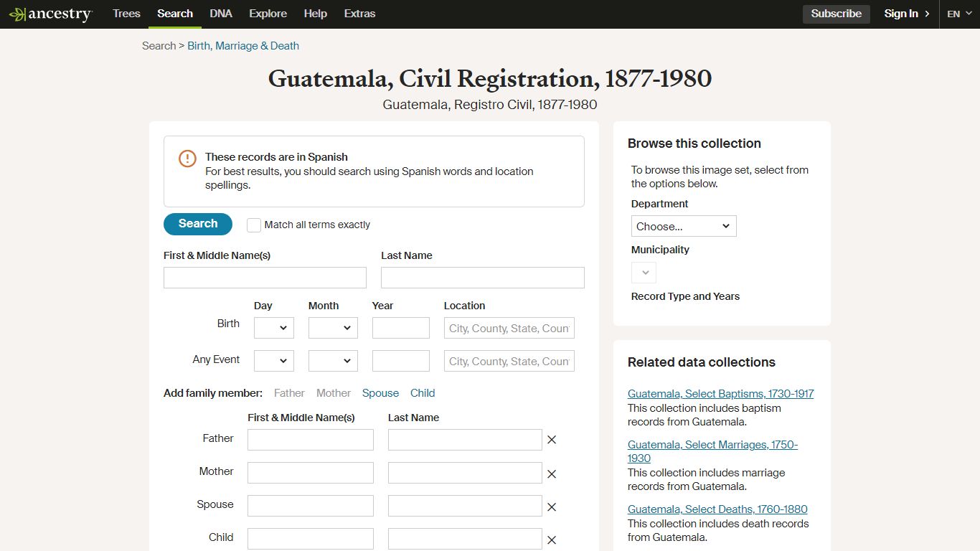Viewport: 980px width, 551px height.
Task: Focus the Spouse last name field
Action: point(465,506)
